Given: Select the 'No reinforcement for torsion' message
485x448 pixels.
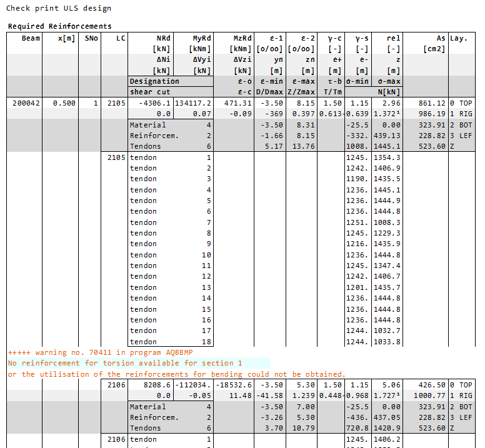Looking at the screenshot, I should tap(124, 363).
